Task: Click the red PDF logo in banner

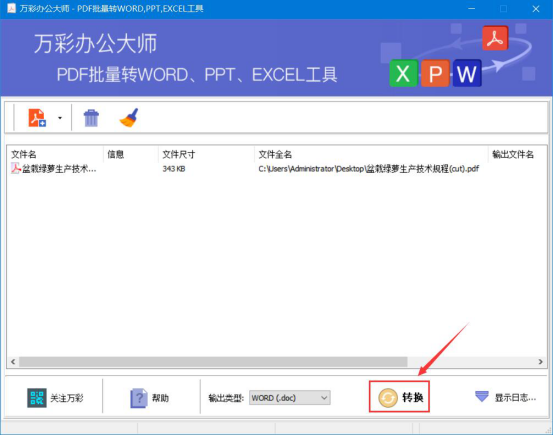Action: [x=495, y=38]
